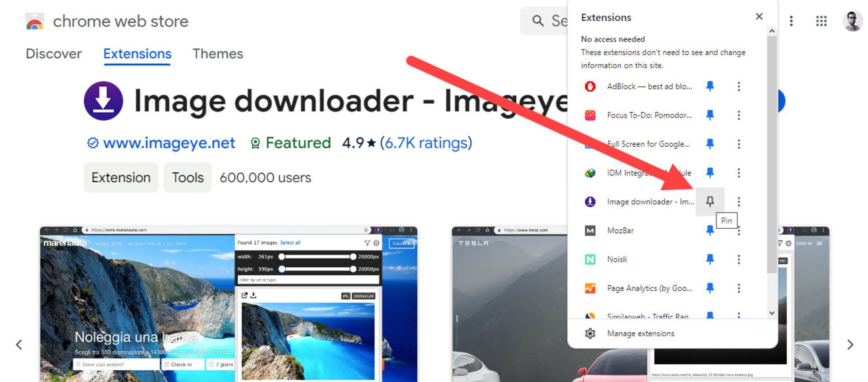
Task: Click the Extension category chip
Action: coord(121,177)
